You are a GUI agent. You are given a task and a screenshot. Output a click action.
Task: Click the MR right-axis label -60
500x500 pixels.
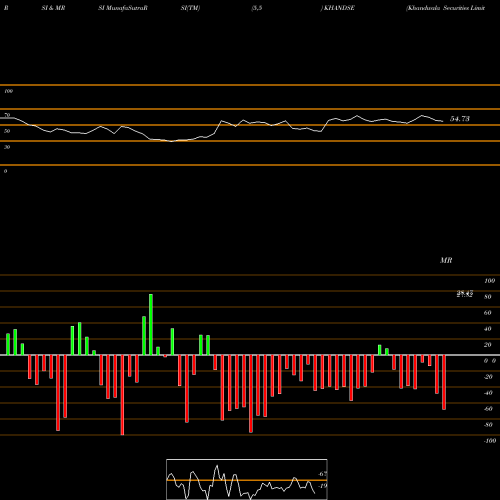click(x=488, y=409)
